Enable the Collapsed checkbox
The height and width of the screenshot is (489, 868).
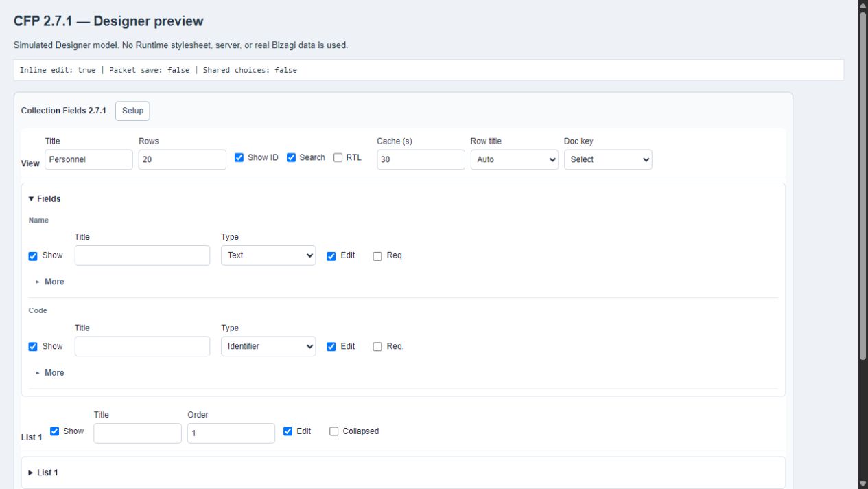[334, 431]
